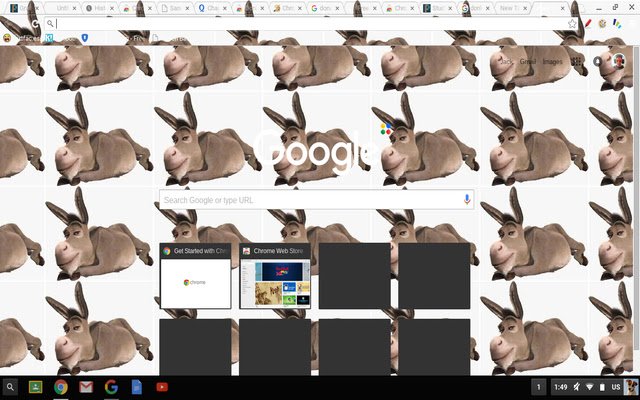The height and width of the screenshot is (400, 640).
Task: Open the Images link
Action: 552,62
